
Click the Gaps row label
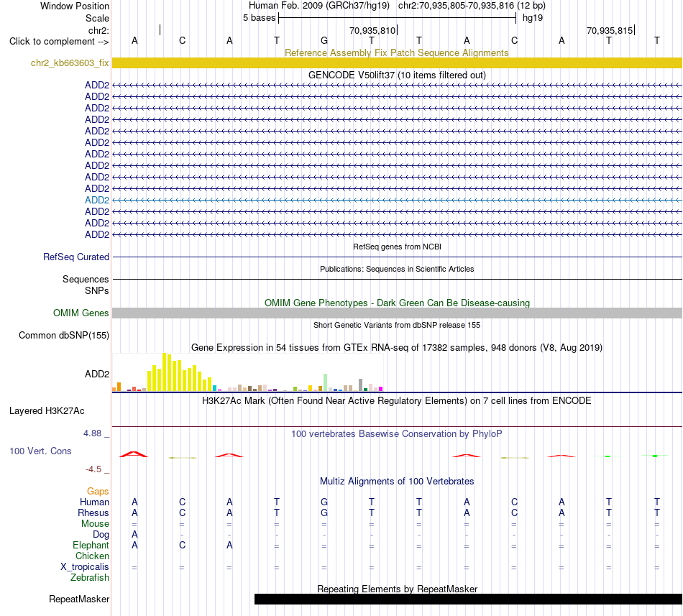(x=98, y=491)
